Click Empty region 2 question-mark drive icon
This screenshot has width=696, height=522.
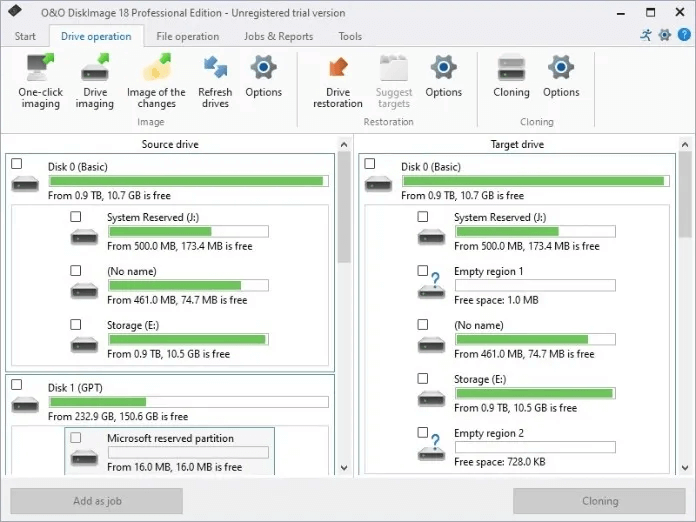[x=431, y=448]
